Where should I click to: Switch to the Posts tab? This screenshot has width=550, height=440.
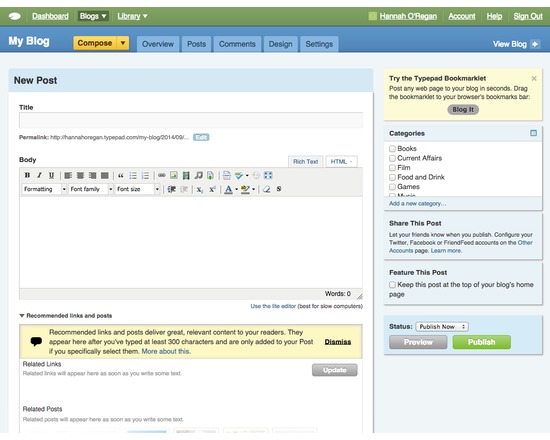[x=196, y=44]
